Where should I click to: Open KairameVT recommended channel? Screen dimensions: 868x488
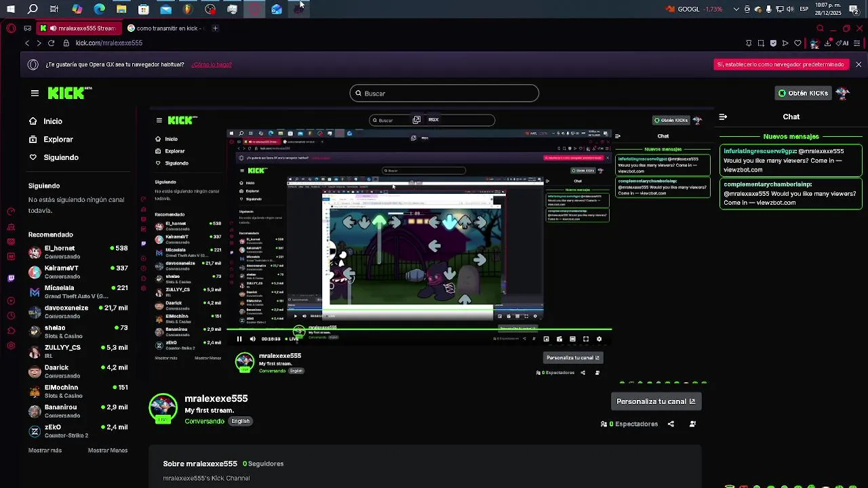click(x=77, y=272)
